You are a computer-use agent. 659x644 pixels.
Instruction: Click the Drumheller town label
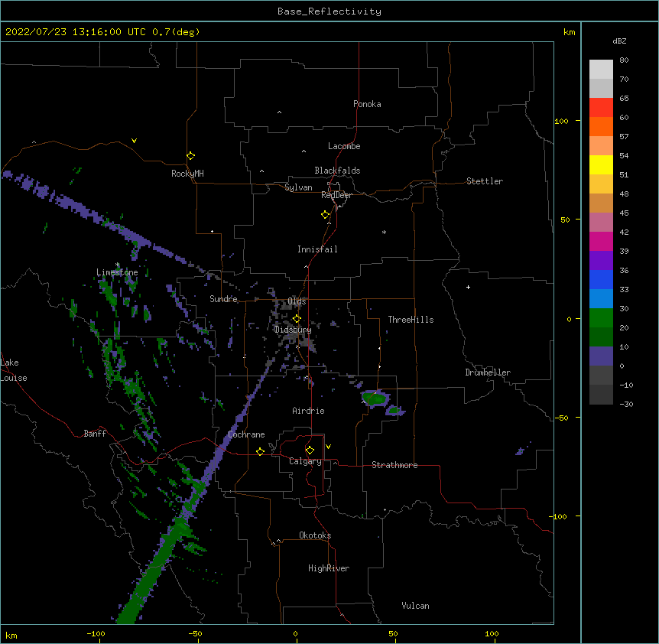pyautogui.click(x=488, y=372)
